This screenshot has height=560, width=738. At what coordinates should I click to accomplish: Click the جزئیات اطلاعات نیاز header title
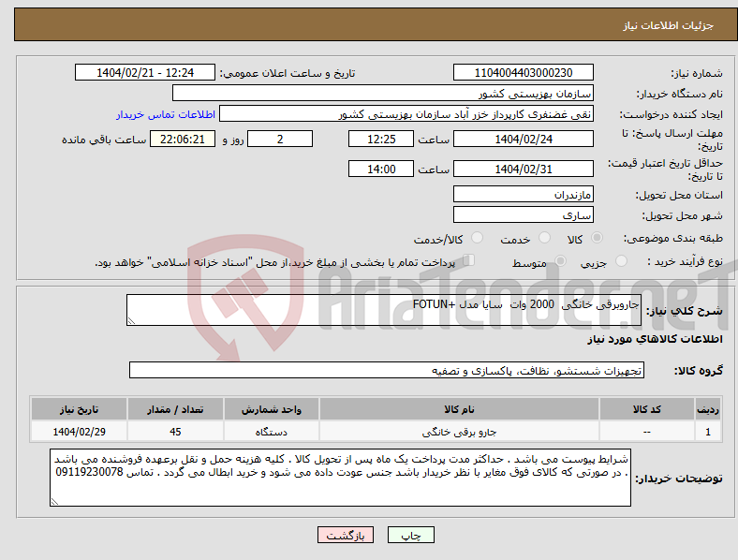669,25
